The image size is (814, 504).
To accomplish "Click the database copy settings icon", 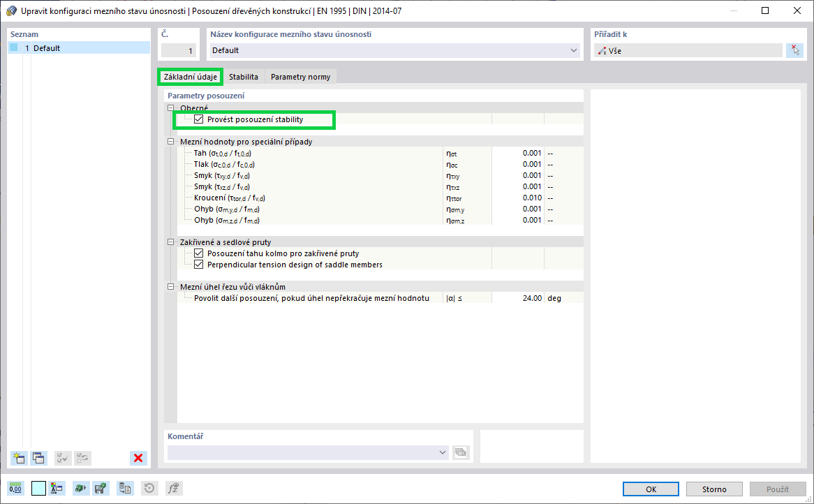I will [124, 489].
